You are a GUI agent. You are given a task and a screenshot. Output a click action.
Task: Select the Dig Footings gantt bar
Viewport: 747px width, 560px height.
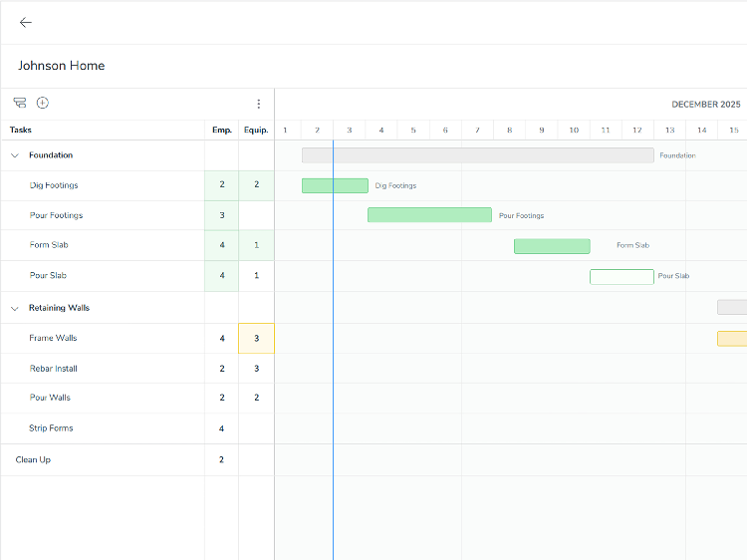click(x=335, y=185)
